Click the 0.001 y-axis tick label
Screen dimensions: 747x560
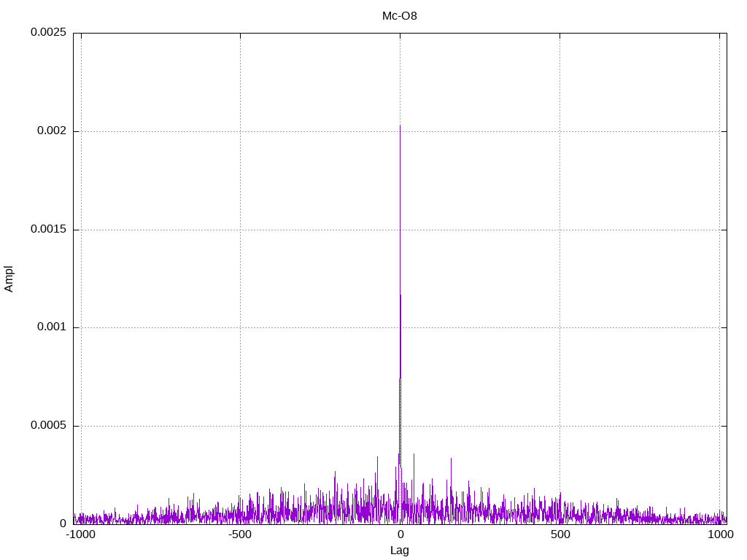[x=51, y=327]
